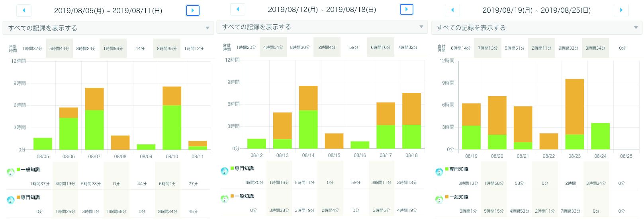Select the 専門知識 label in 08/12 week panel
Image resolution: width=644 pixels, height=221 pixels.
point(244,169)
